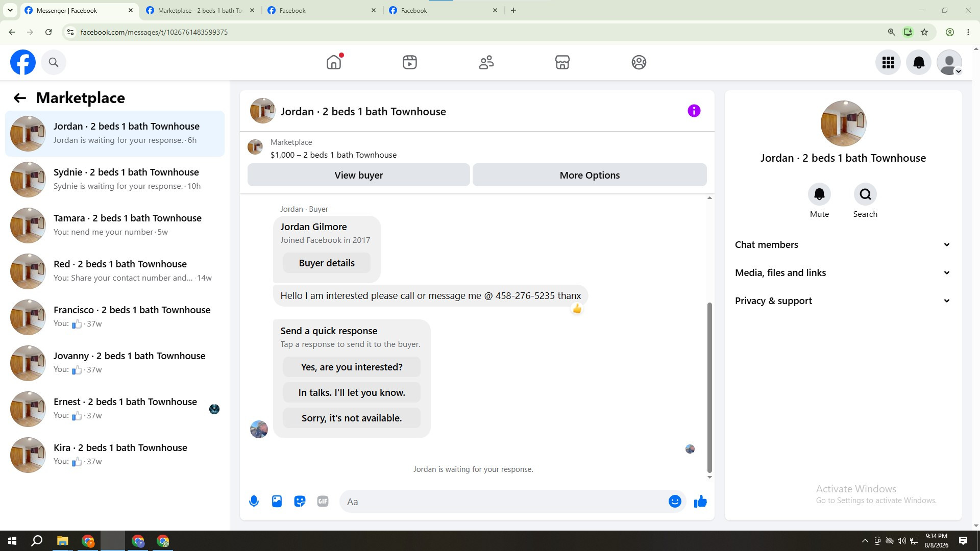
Task: Open Chrome zoom magnifier in address bar
Action: (x=891, y=32)
